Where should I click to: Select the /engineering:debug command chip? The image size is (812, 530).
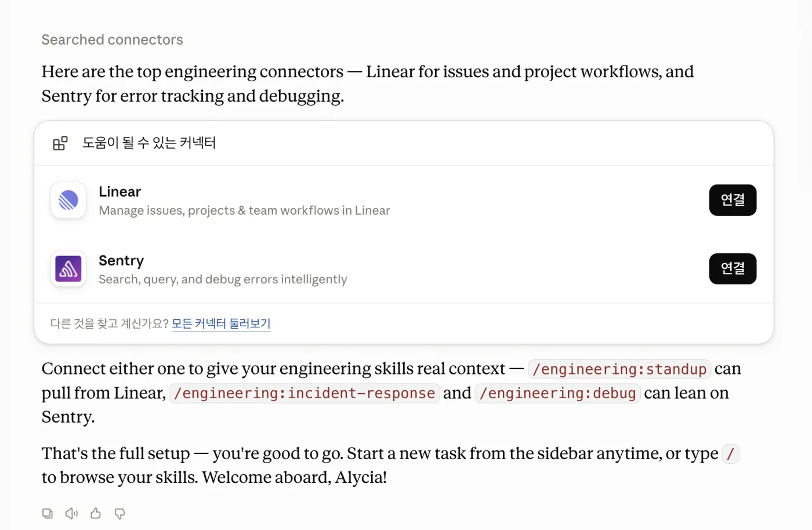[557, 393]
